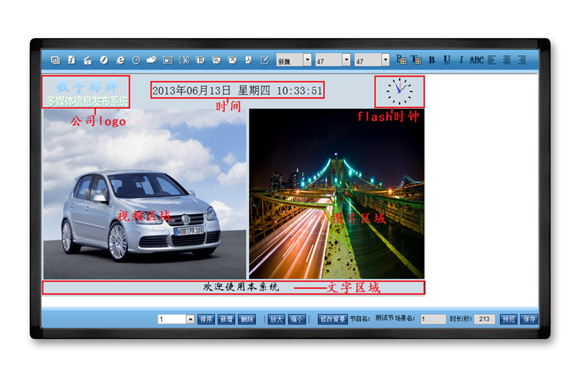
Task: Click the 排序 sort button
Action: [206, 319]
